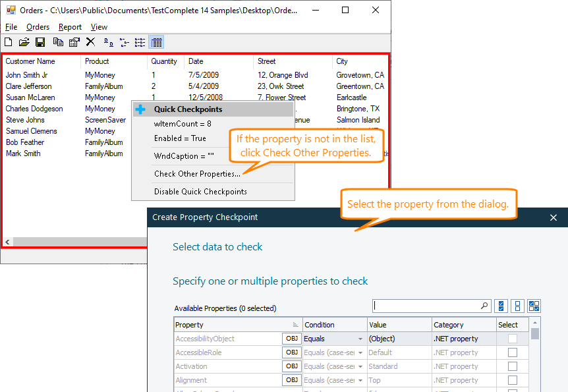Copy the selected order using the Copy icon
This screenshot has width=568, height=392.
[57, 42]
